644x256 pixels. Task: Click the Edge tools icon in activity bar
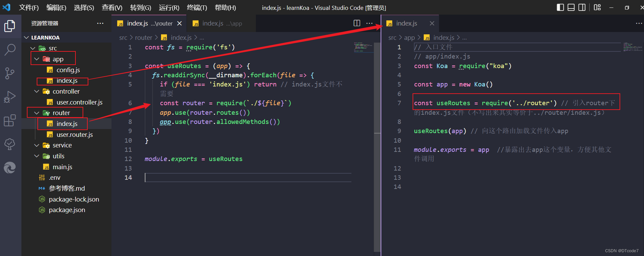coord(10,167)
